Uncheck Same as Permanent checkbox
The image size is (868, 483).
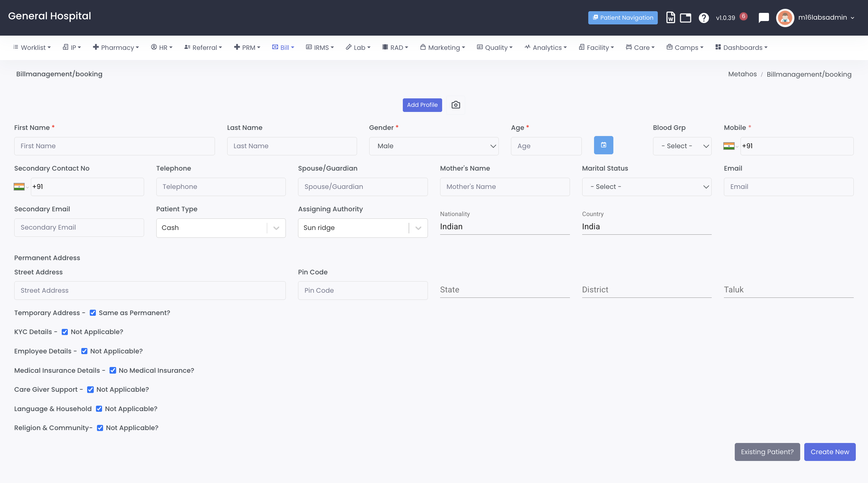pos(93,313)
